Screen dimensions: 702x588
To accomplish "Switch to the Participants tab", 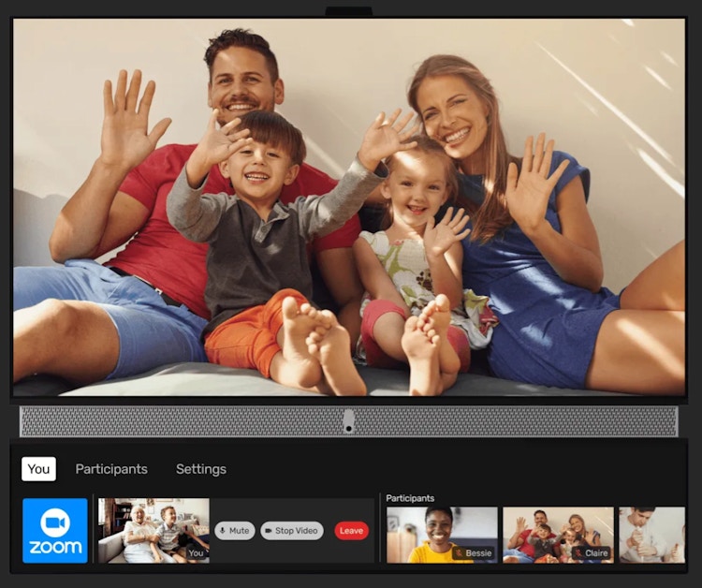I will click(x=111, y=469).
